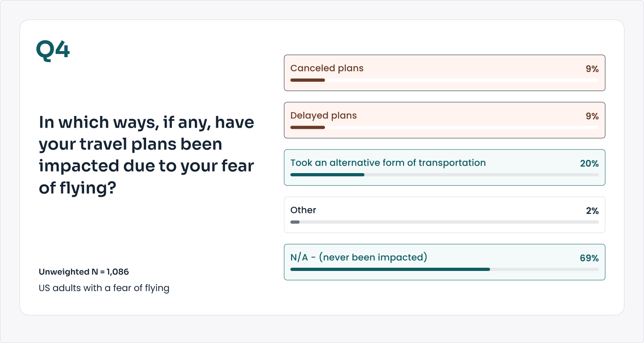Image resolution: width=644 pixels, height=343 pixels.
Task: Click the Other option progress bar
Action: point(444,222)
